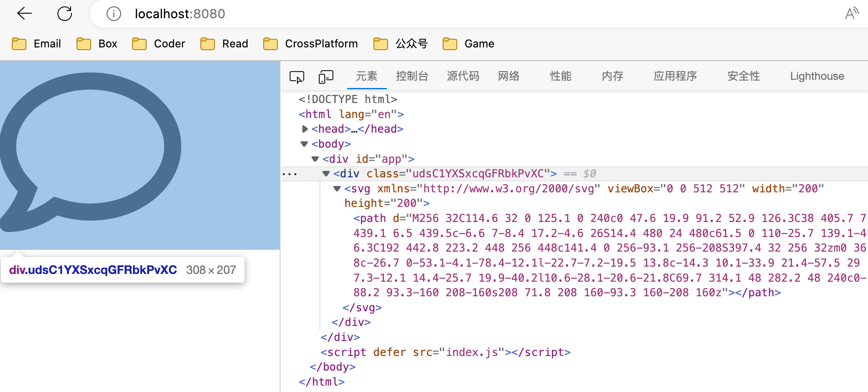Collapse the body element node

304,144
